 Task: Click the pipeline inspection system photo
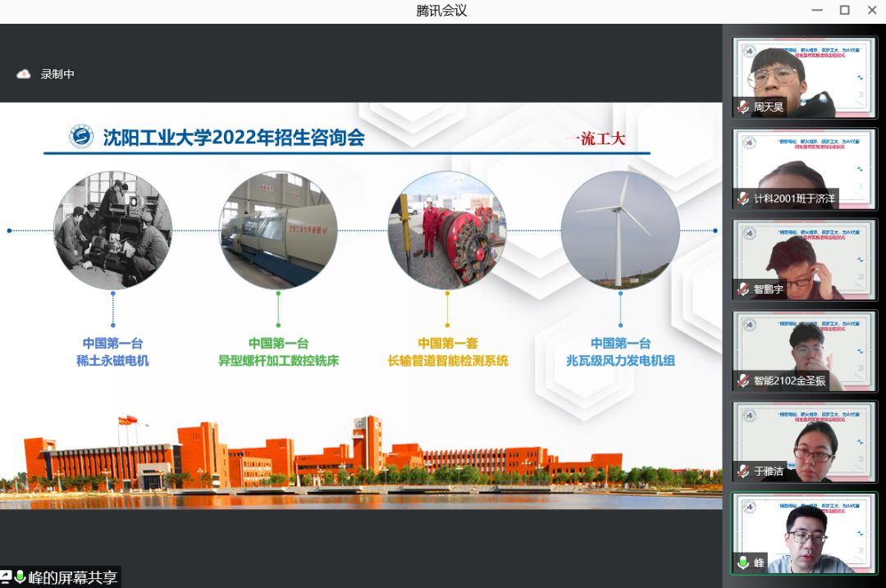[448, 230]
